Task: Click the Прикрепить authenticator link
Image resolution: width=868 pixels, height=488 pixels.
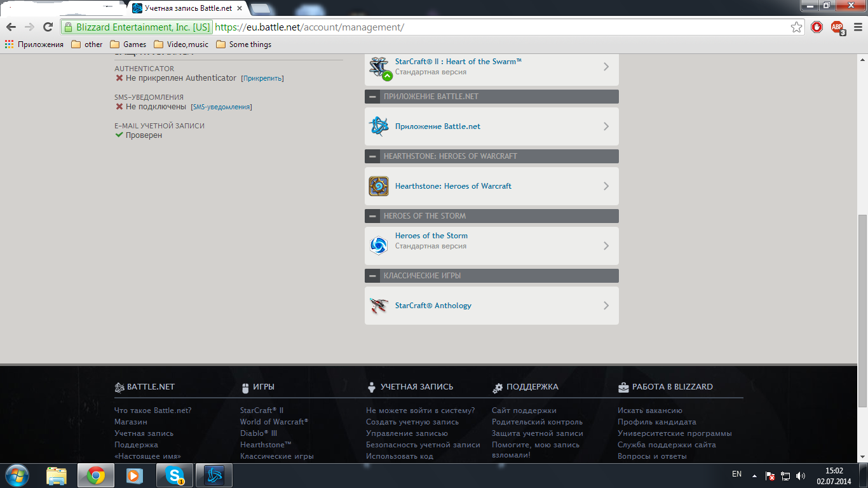Action: (262, 78)
